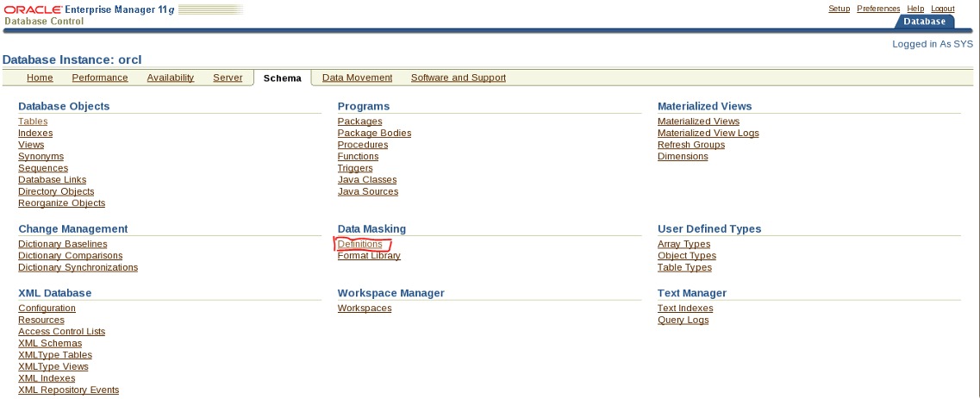Open the Materialized Views link

pos(698,122)
